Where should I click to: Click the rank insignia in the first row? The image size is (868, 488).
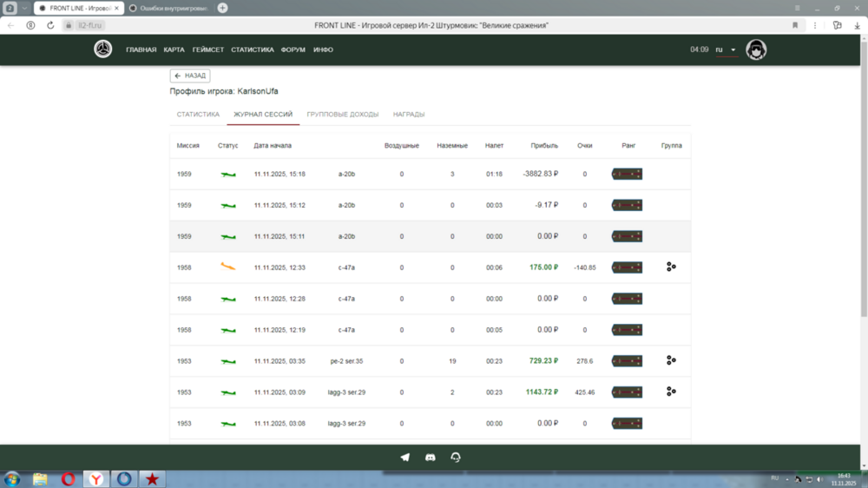[627, 175]
